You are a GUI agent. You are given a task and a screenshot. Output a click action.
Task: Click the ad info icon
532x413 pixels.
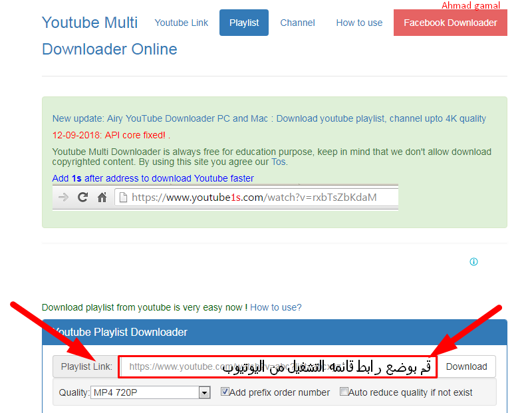pyautogui.click(x=473, y=262)
